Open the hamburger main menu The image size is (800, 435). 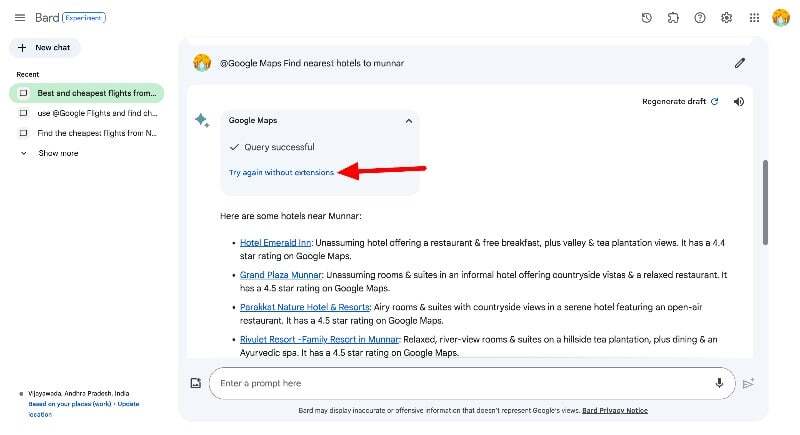point(20,18)
